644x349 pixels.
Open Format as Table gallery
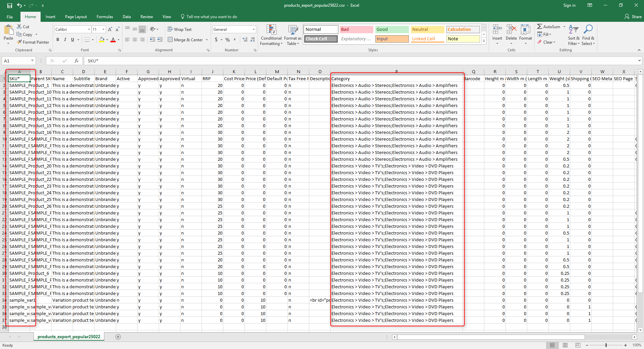click(293, 35)
